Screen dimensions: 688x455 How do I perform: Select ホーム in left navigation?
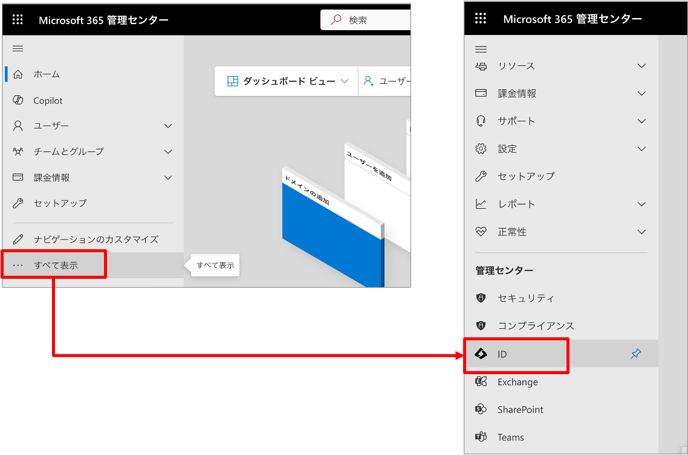click(93, 74)
